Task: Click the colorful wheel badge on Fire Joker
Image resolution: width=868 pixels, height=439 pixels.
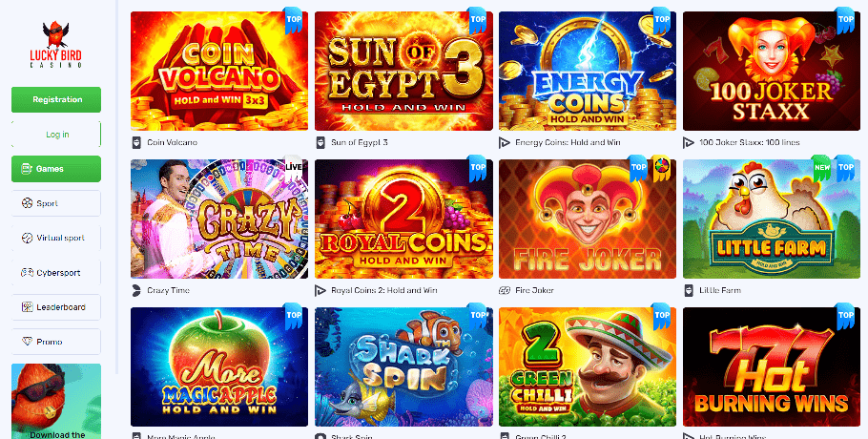Action: tap(661, 168)
